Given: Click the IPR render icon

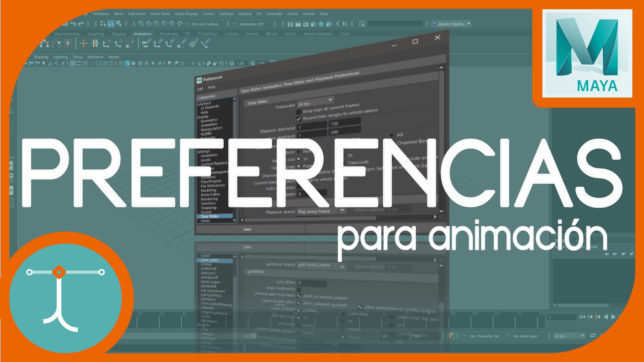Looking at the screenshot, I should 306,24.
